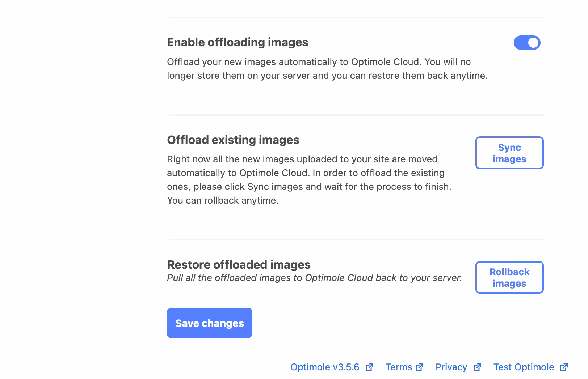Click the Restore offloaded images heading

[x=238, y=264]
